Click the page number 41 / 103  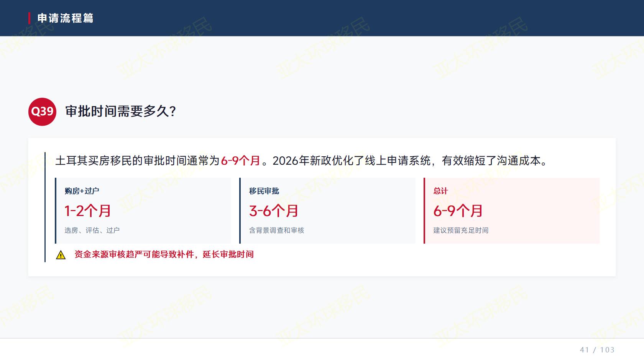point(597,350)
